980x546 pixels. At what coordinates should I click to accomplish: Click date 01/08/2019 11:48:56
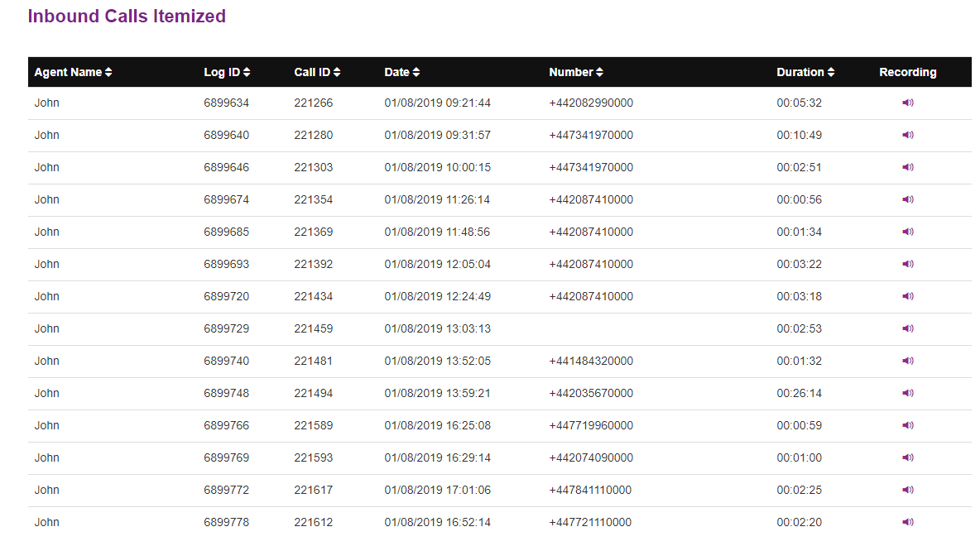(437, 232)
